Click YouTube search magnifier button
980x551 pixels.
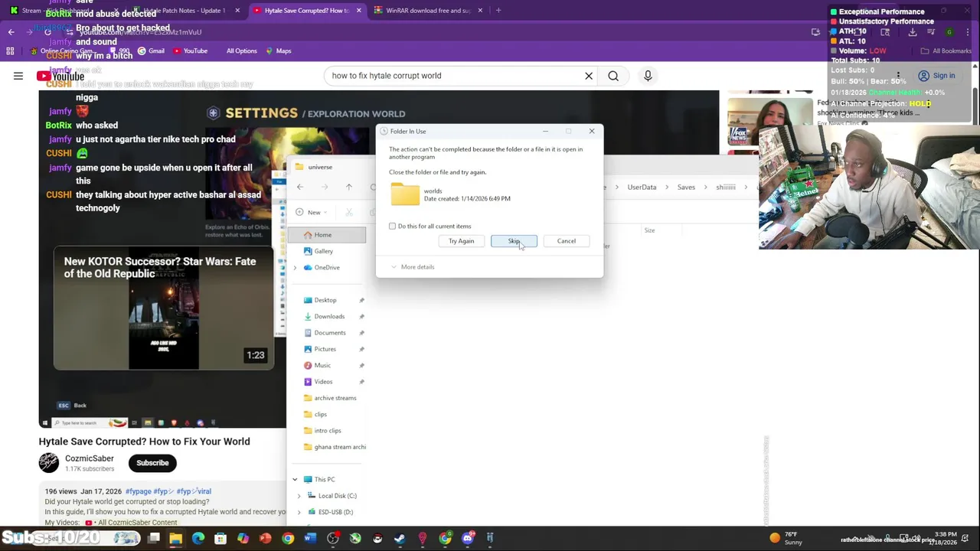click(613, 76)
